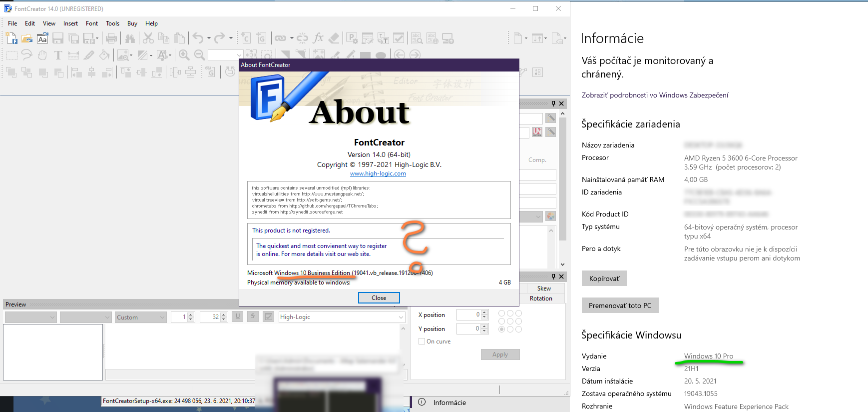
Task: Select the top-right transform origin radio button
Action: (x=518, y=313)
